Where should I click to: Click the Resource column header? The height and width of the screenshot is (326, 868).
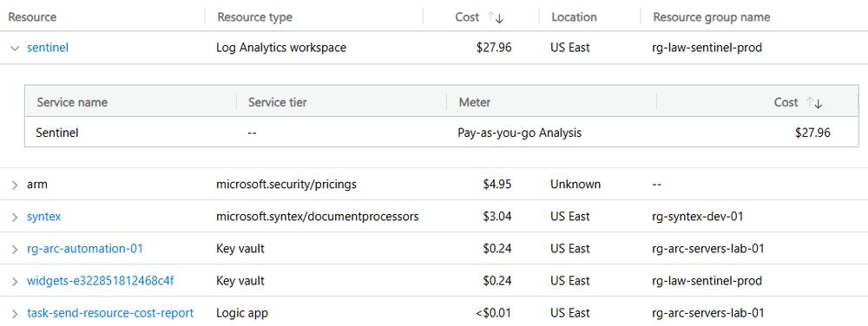point(32,17)
